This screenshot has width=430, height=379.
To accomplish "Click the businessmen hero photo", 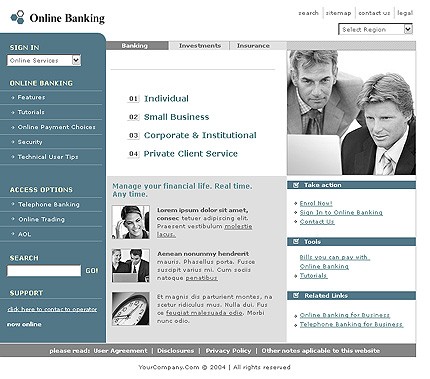I will click(x=351, y=113).
